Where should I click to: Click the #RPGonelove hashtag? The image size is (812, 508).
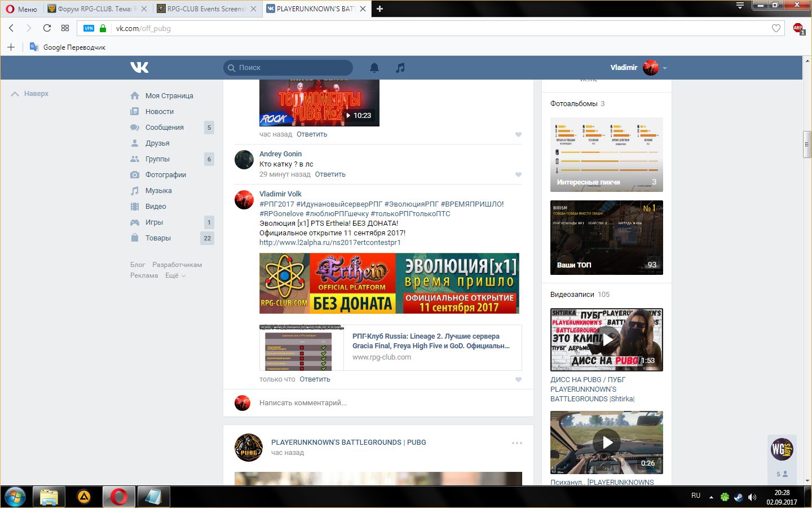point(281,213)
